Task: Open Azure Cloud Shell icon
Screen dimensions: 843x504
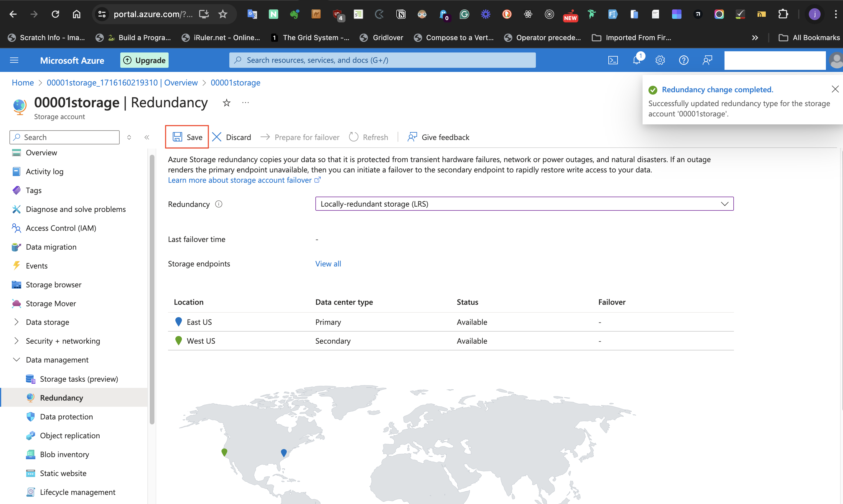Action: (x=613, y=60)
